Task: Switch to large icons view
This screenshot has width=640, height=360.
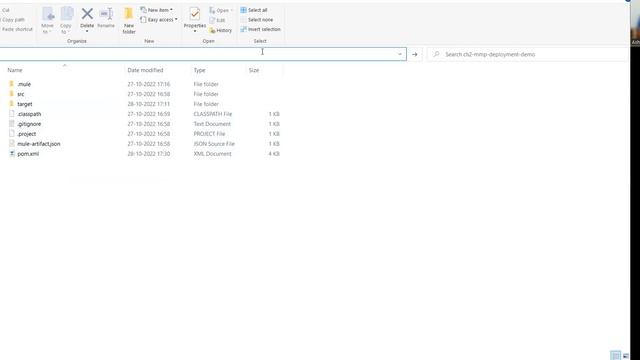Action: click(x=625, y=356)
